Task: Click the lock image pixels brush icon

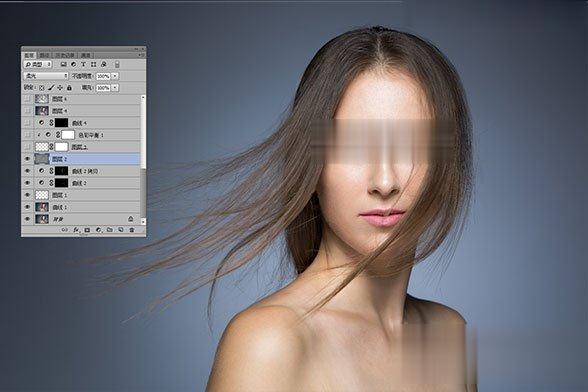Action: (x=51, y=88)
